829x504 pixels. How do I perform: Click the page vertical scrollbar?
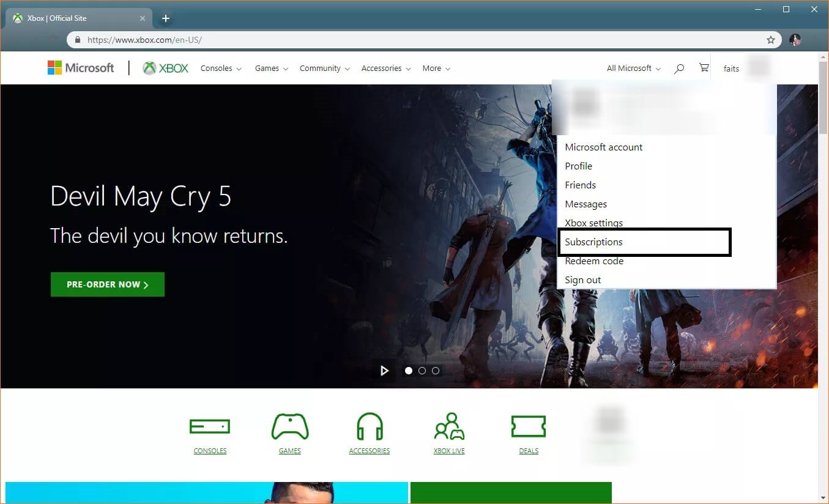click(823, 98)
